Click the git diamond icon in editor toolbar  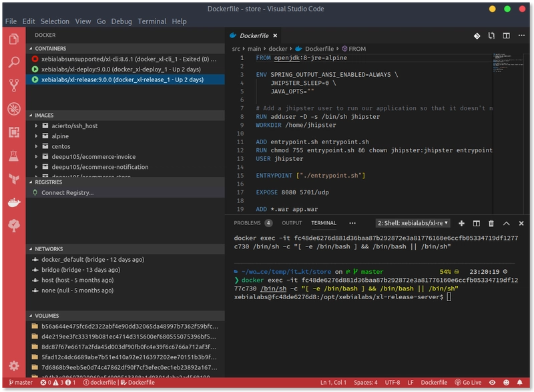pyautogui.click(x=477, y=36)
